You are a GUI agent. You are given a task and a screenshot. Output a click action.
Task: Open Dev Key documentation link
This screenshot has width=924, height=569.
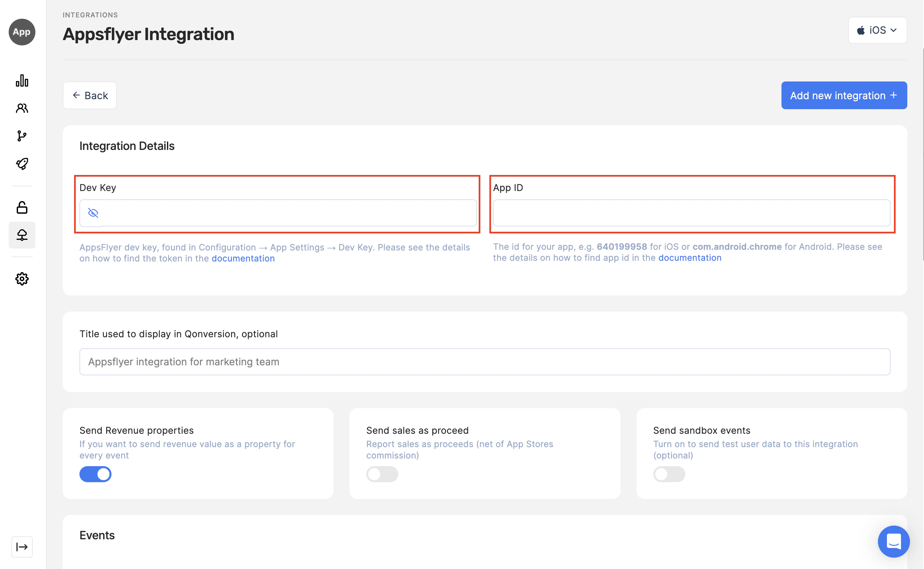click(x=243, y=258)
